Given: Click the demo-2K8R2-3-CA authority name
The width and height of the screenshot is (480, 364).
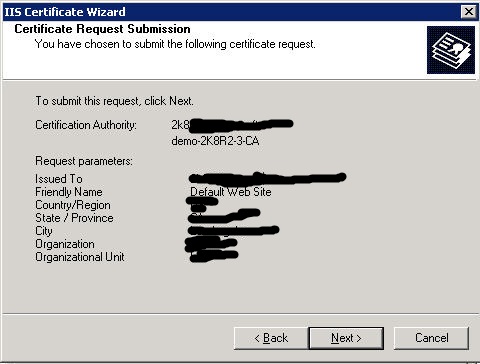Looking at the screenshot, I should tap(215, 141).
